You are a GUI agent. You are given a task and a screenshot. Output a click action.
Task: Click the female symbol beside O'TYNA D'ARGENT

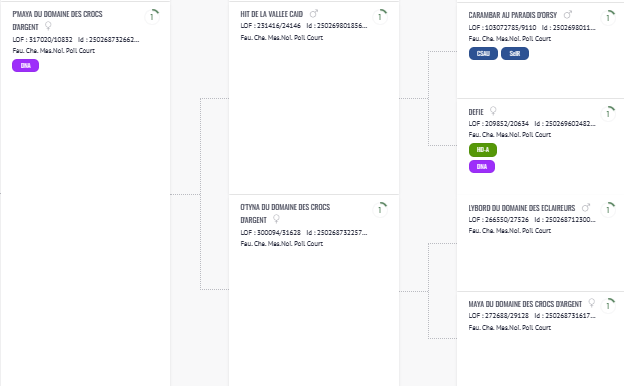pos(276,219)
